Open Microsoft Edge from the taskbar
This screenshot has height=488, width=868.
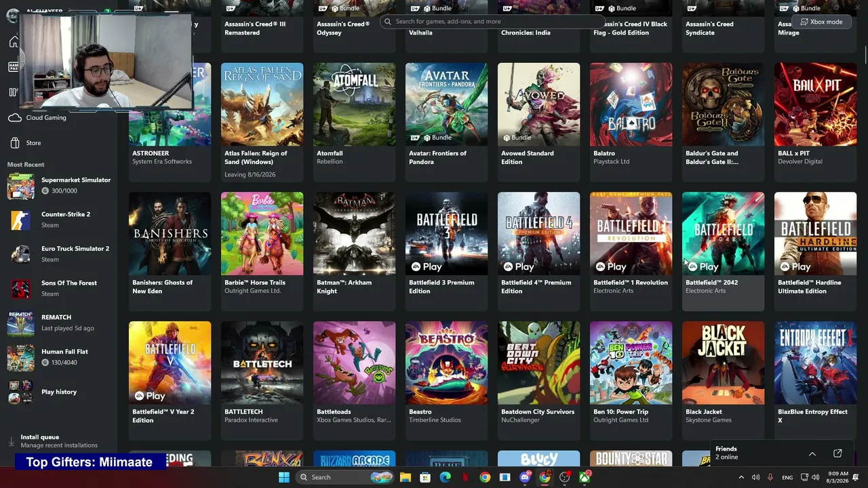tap(445, 477)
